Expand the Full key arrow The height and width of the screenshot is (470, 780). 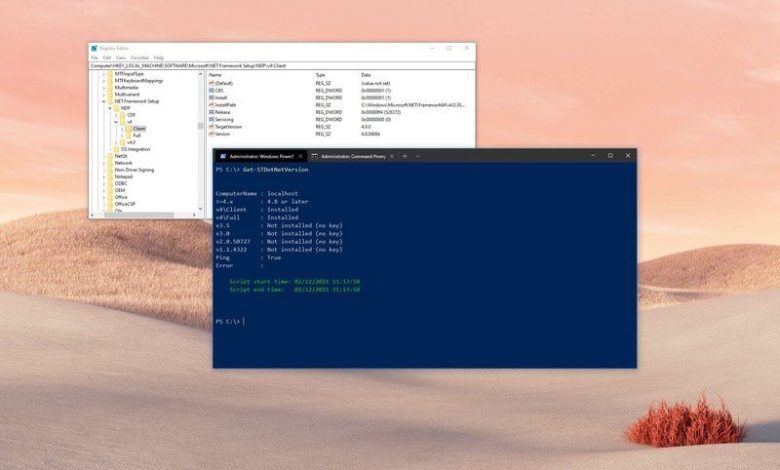pyautogui.click(x=122, y=135)
